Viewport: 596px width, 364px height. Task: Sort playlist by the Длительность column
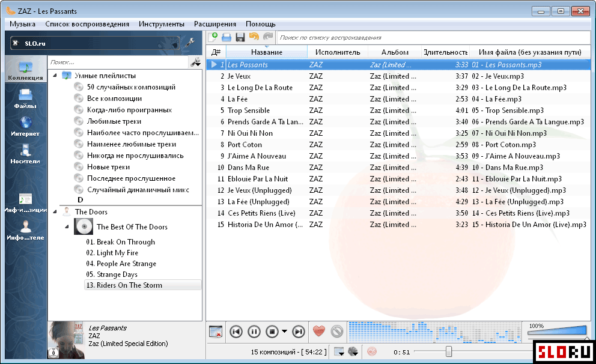(445, 52)
